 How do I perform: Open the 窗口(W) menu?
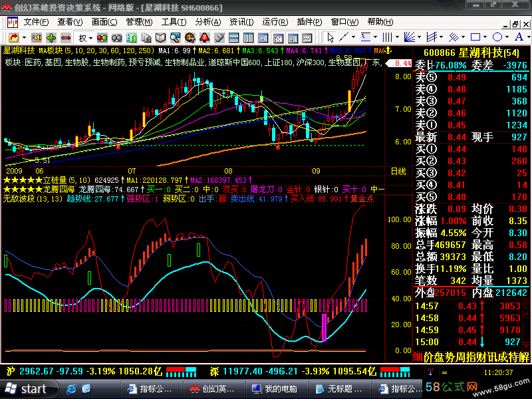[x=344, y=23]
